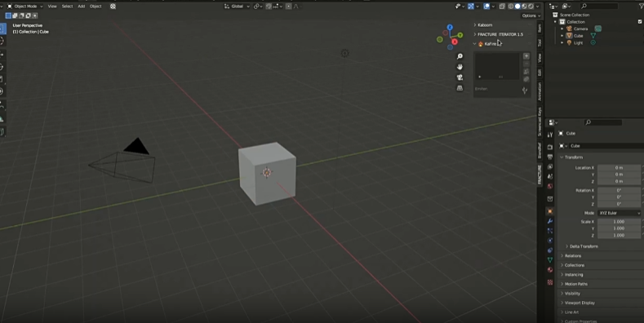Viewport: 644px width, 323px height.
Task: Open the XYZ Euler rotation mode dropdown
Action: pyautogui.click(x=619, y=213)
